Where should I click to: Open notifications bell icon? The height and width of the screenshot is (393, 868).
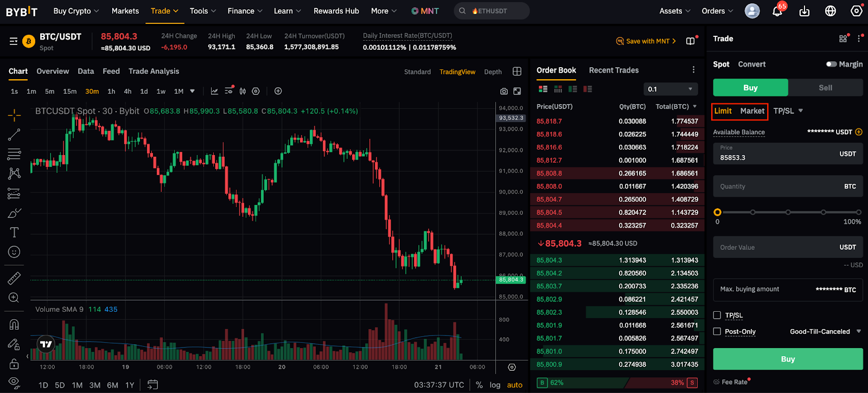point(777,11)
